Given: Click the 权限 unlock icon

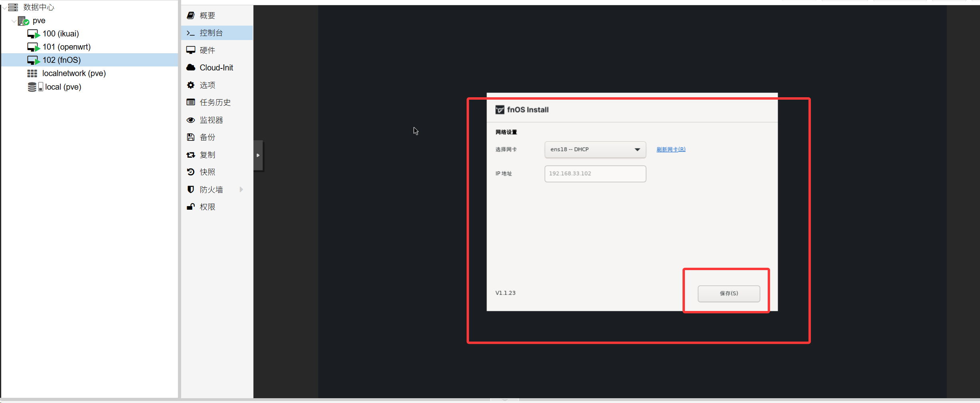Looking at the screenshot, I should pyautogui.click(x=191, y=207).
